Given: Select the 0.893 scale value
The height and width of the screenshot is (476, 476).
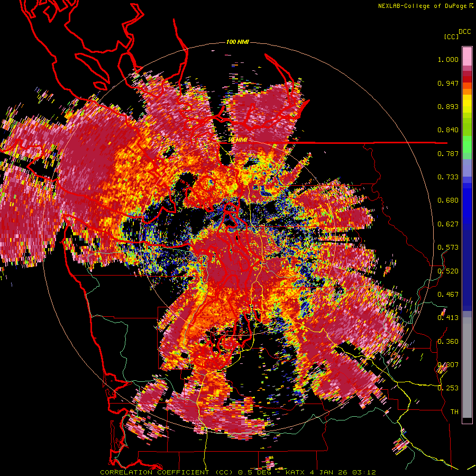Looking at the screenshot, I should [x=448, y=106].
